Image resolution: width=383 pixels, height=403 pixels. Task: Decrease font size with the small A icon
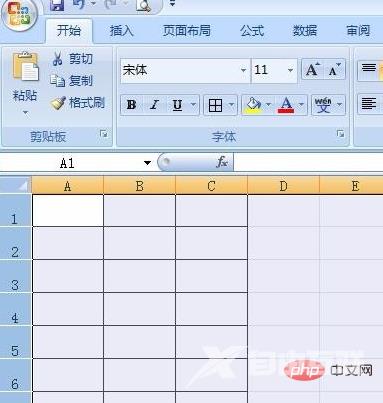pyautogui.click(x=334, y=70)
